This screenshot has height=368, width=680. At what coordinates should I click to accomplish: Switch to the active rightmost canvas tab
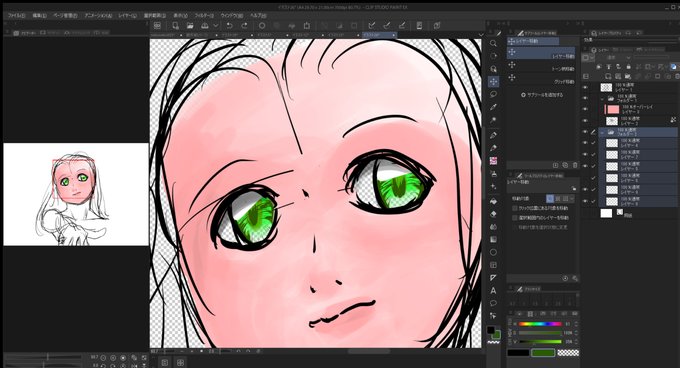[378, 35]
